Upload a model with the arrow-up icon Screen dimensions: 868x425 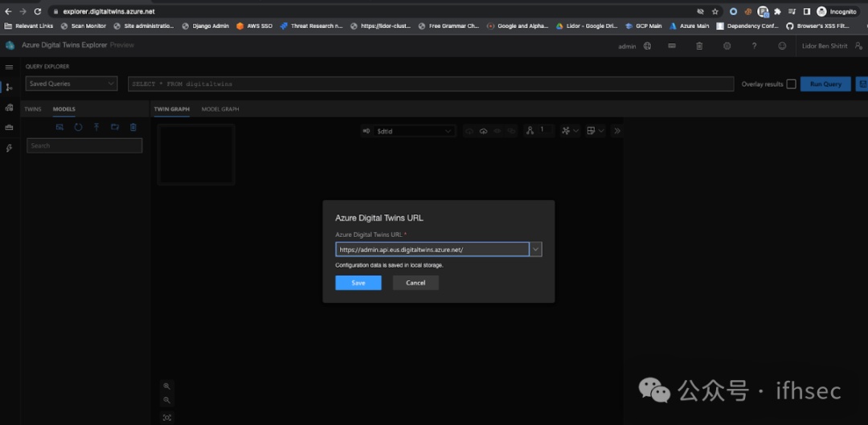[96, 127]
